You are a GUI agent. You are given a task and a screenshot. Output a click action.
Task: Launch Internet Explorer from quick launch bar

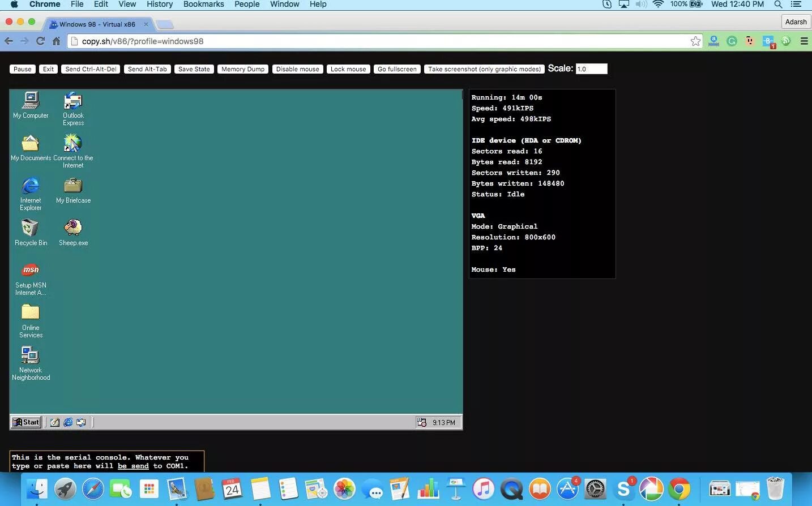point(68,422)
